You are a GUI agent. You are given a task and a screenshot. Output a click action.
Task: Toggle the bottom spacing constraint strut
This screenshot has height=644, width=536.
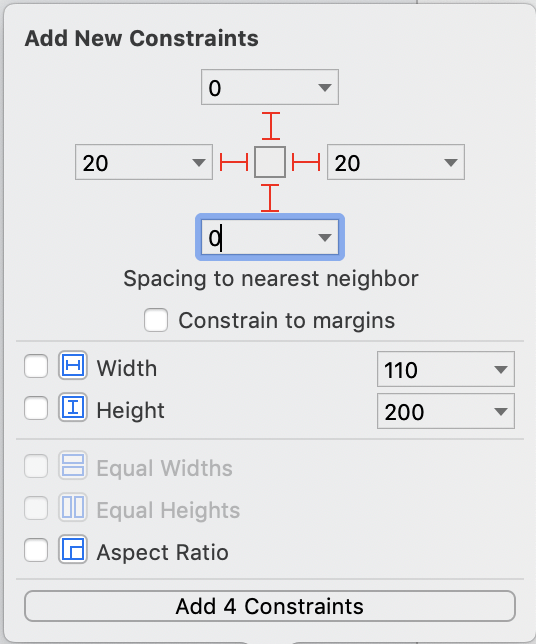pos(270,198)
